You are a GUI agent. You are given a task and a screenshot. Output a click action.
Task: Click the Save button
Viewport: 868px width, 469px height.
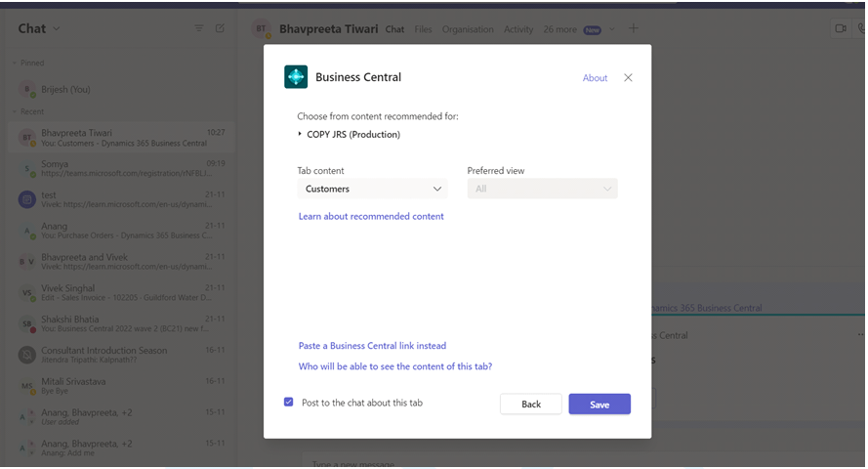point(599,405)
